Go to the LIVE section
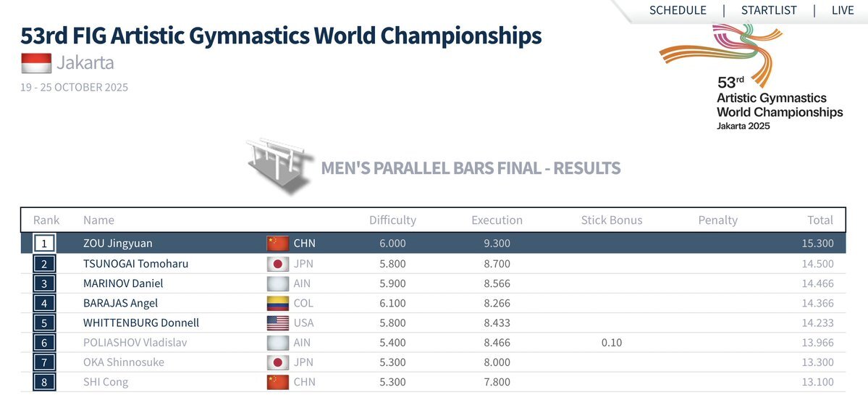This screenshot has height=416, width=868. tap(842, 10)
